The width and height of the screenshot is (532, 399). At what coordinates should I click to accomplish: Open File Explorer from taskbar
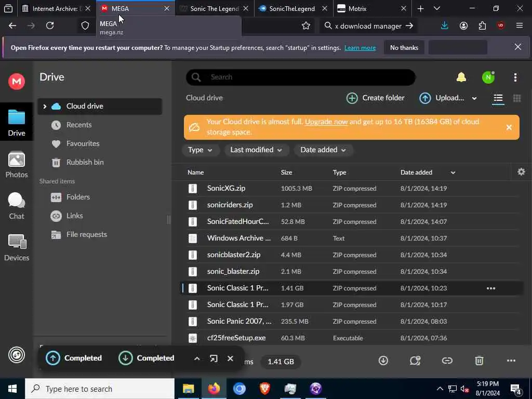click(188, 389)
